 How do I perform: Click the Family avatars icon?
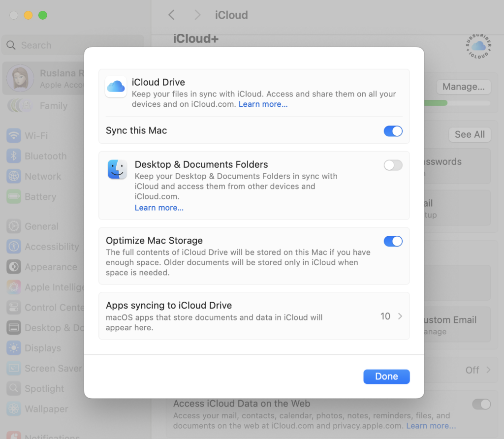20,105
